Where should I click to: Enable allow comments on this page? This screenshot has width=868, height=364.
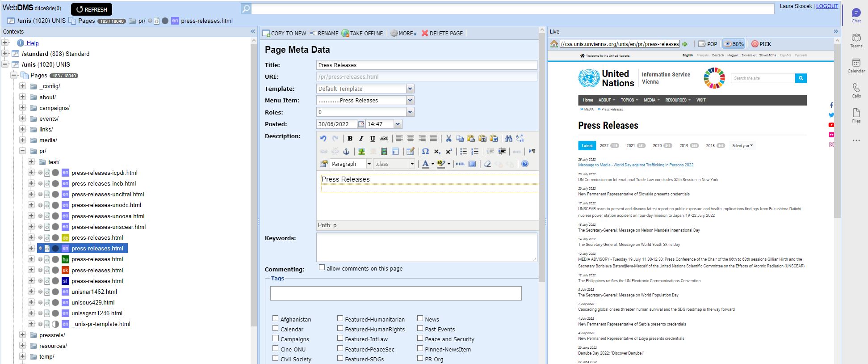[322, 267]
